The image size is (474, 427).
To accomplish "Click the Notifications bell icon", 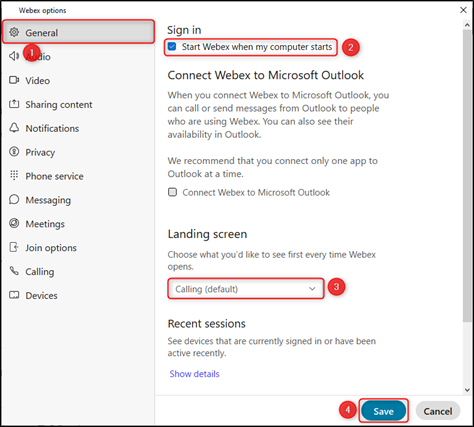I will point(14,128).
